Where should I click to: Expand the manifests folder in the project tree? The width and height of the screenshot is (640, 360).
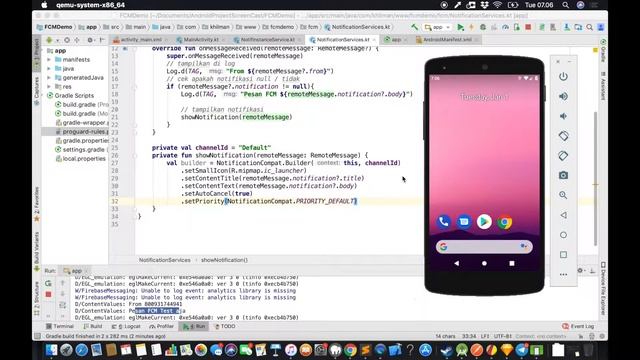(49, 60)
